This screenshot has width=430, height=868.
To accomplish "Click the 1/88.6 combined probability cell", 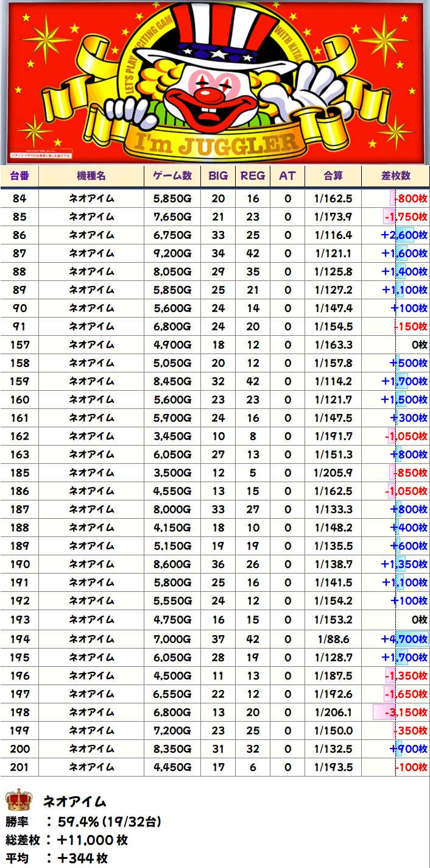I will [x=333, y=639].
